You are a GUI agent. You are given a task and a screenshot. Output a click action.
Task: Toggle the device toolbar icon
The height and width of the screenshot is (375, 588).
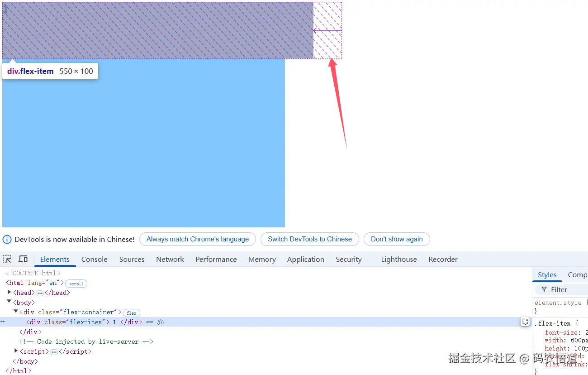[23, 259]
